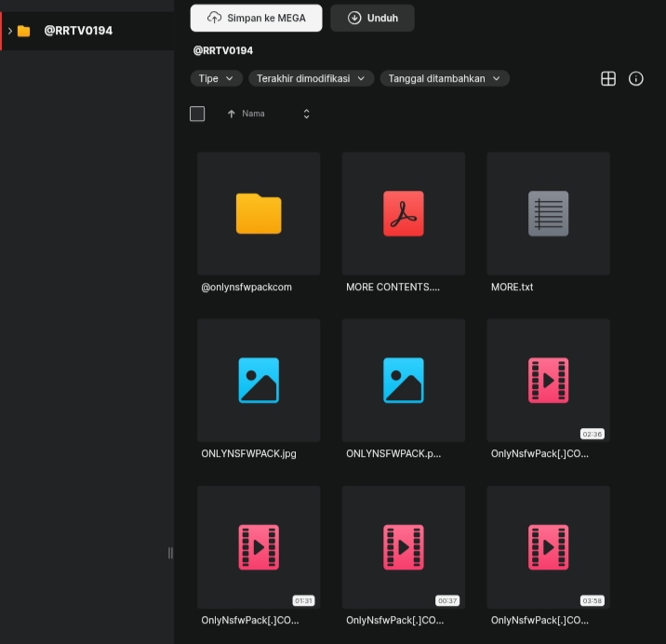Select the @RRTV0194 sidebar folder icon

tap(24, 31)
